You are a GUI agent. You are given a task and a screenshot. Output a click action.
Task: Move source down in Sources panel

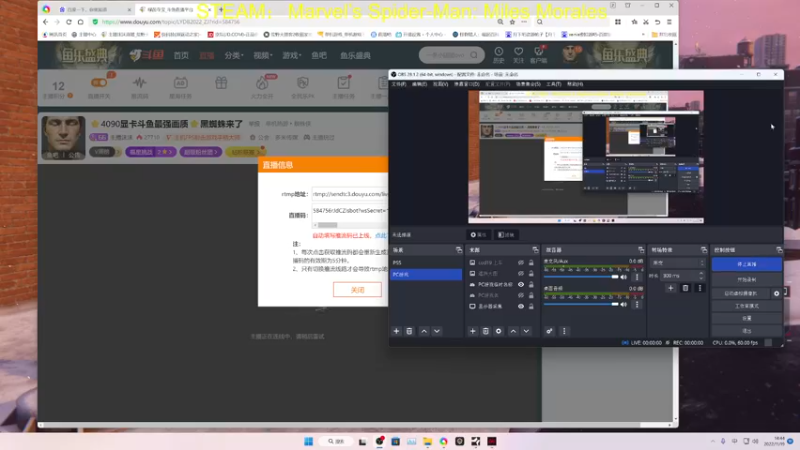[526, 331]
